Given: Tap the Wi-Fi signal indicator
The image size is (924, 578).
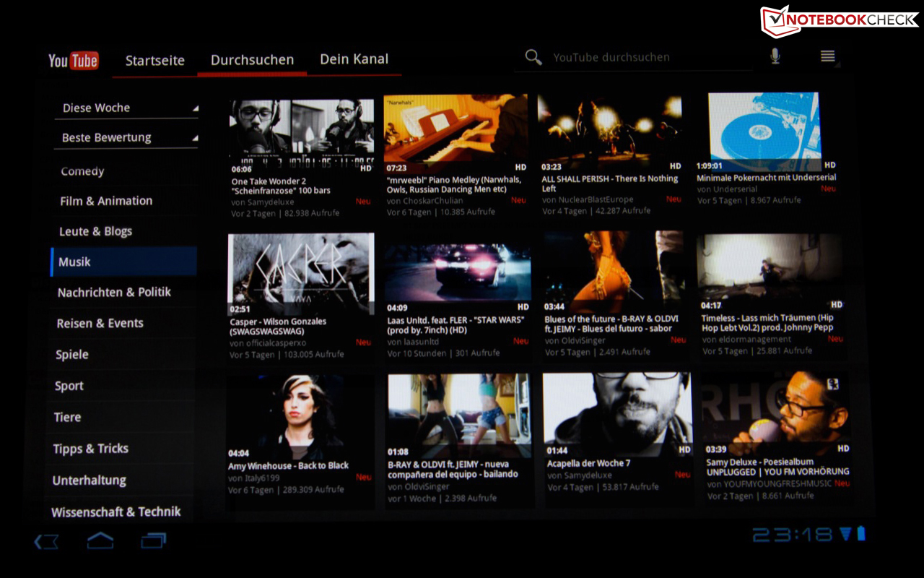Looking at the screenshot, I should (x=845, y=534).
